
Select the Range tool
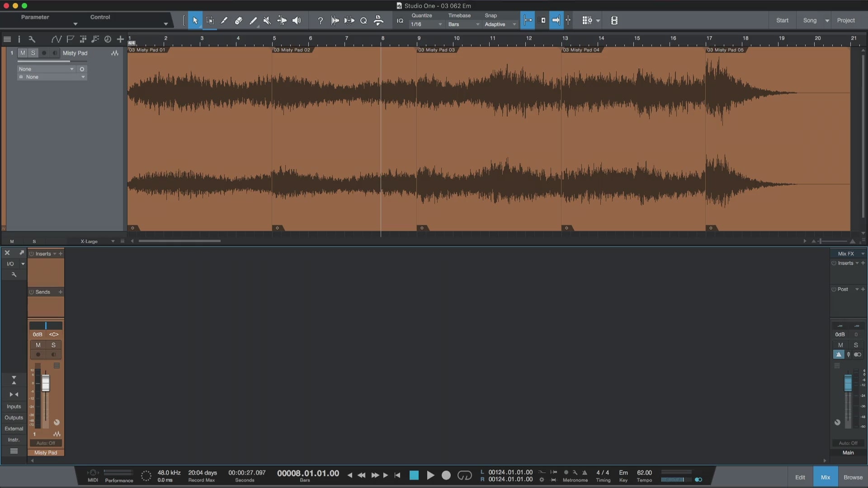pyautogui.click(x=210, y=20)
